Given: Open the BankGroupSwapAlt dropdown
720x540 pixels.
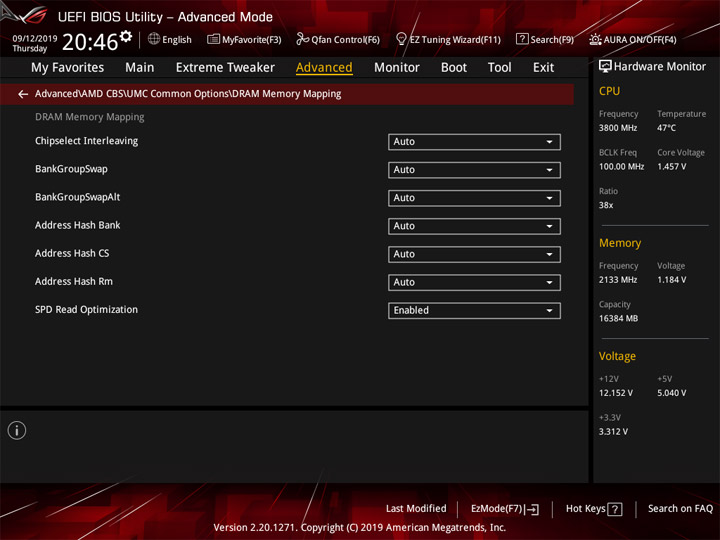Looking at the screenshot, I should 474,198.
